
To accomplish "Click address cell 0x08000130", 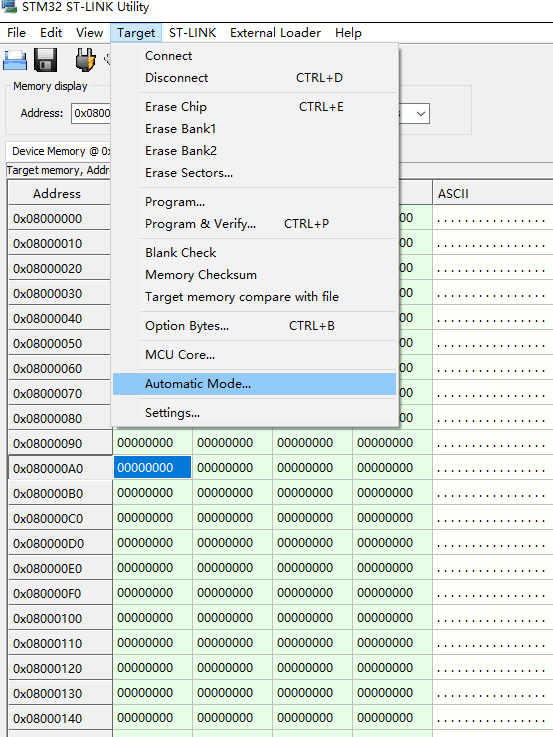I will pos(60,693).
